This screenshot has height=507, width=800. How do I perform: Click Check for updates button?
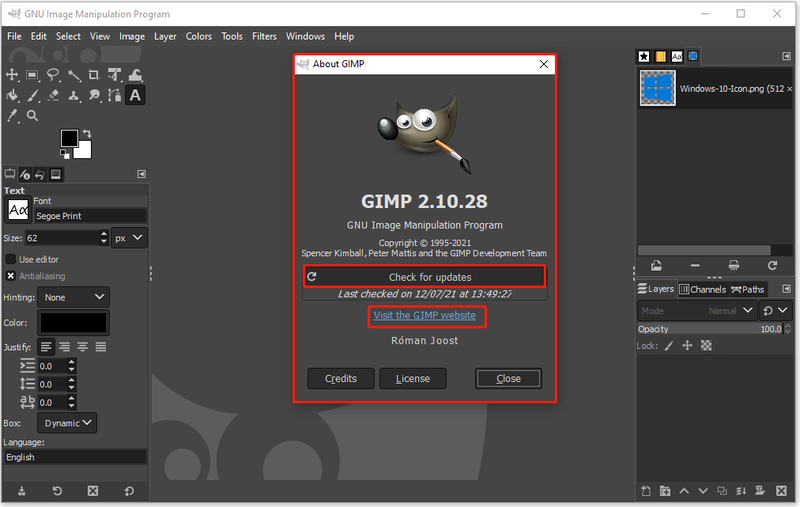pos(424,277)
